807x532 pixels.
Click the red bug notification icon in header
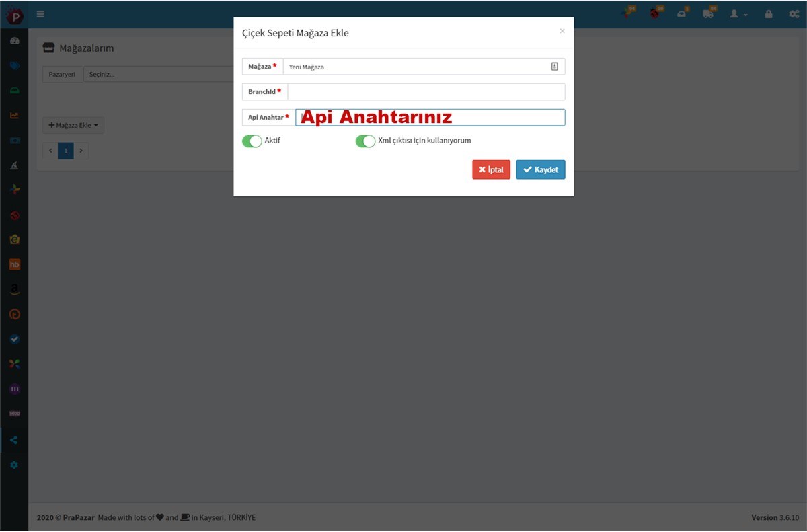(656, 13)
